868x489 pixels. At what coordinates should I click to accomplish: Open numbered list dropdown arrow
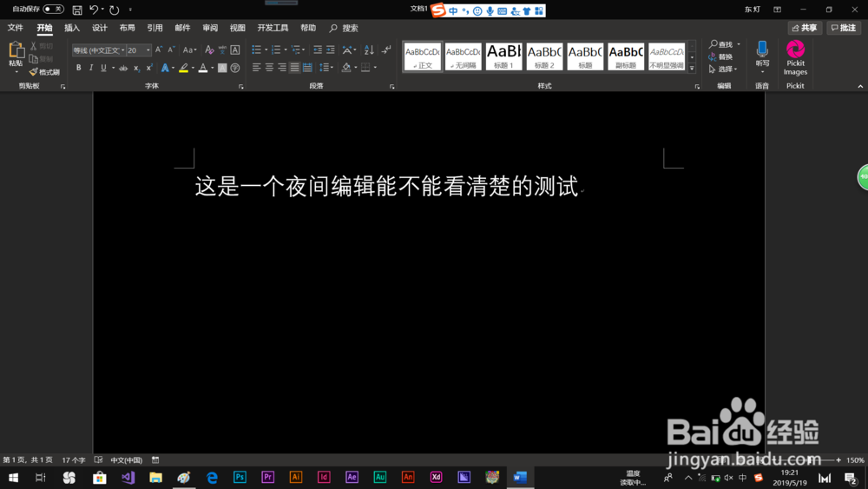pos(286,50)
